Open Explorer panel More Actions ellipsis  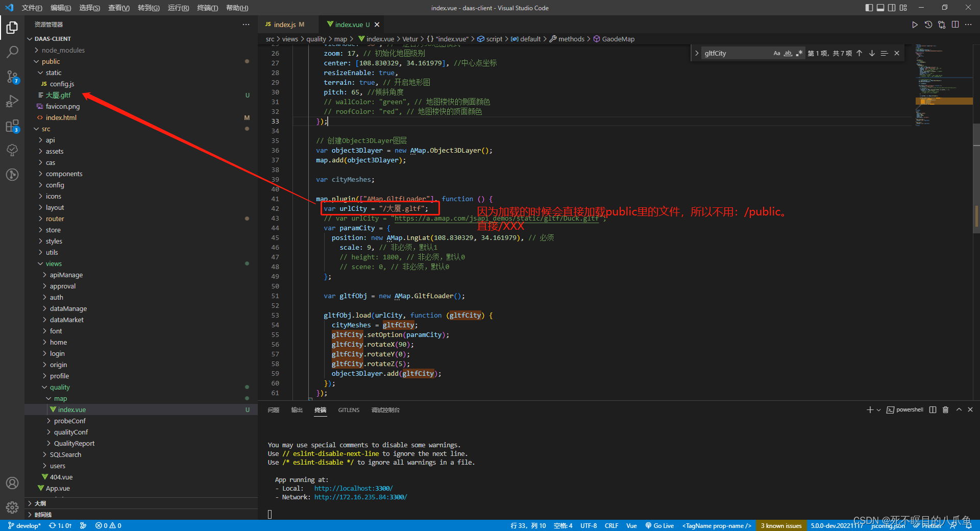tap(246, 25)
